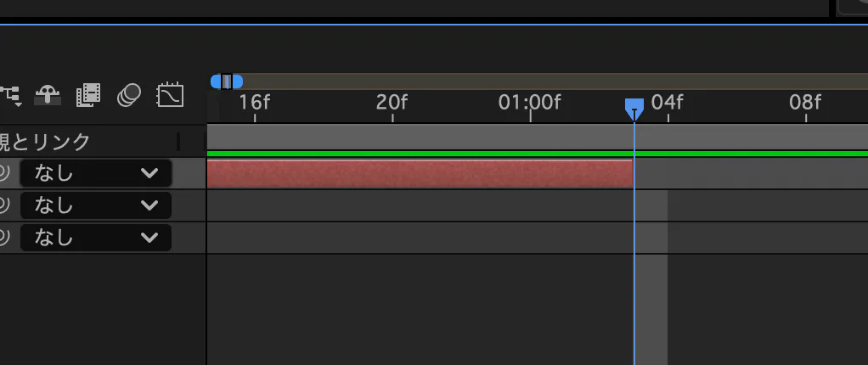Toggle the Shy layers hide switch
The image size is (868, 365).
click(x=47, y=96)
